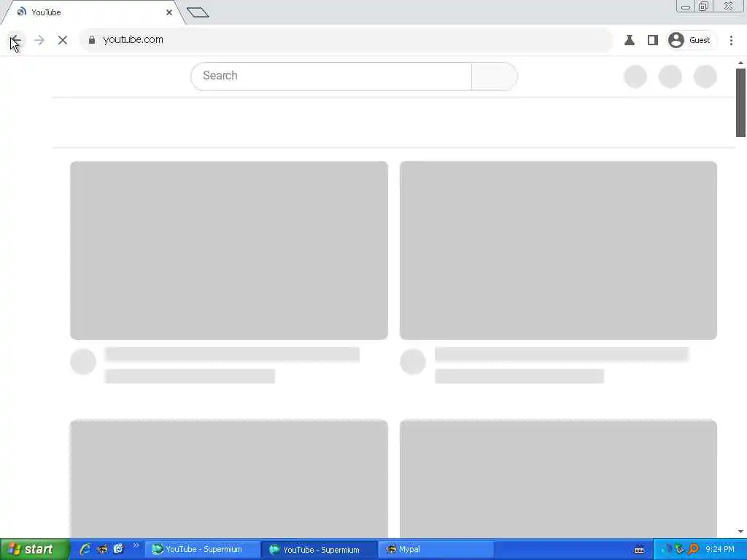Image resolution: width=747 pixels, height=560 pixels.
Task: View site information via the lock icon
Action: 92,40
